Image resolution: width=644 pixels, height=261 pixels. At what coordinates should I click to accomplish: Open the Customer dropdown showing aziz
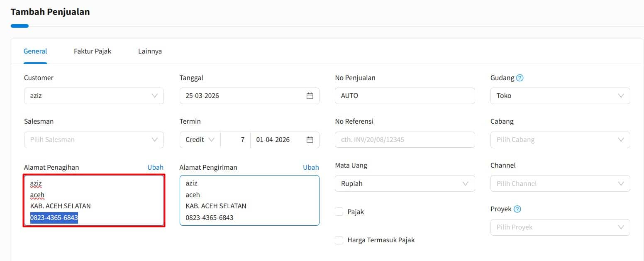(x=94, y=96)
